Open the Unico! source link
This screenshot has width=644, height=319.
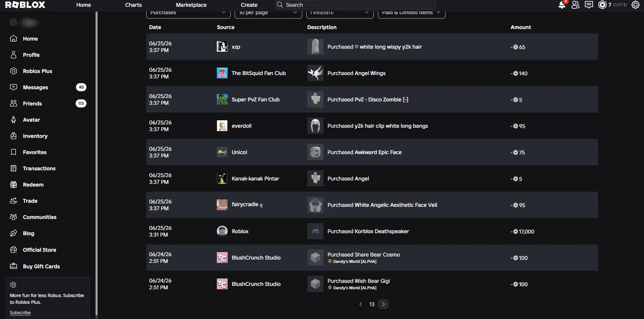pos(239,152)
